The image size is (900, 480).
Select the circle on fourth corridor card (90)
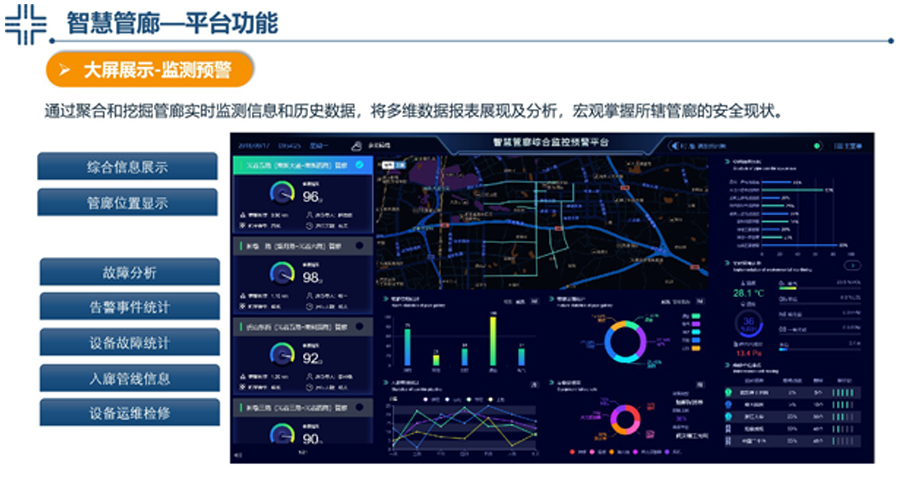coord(359,407)
